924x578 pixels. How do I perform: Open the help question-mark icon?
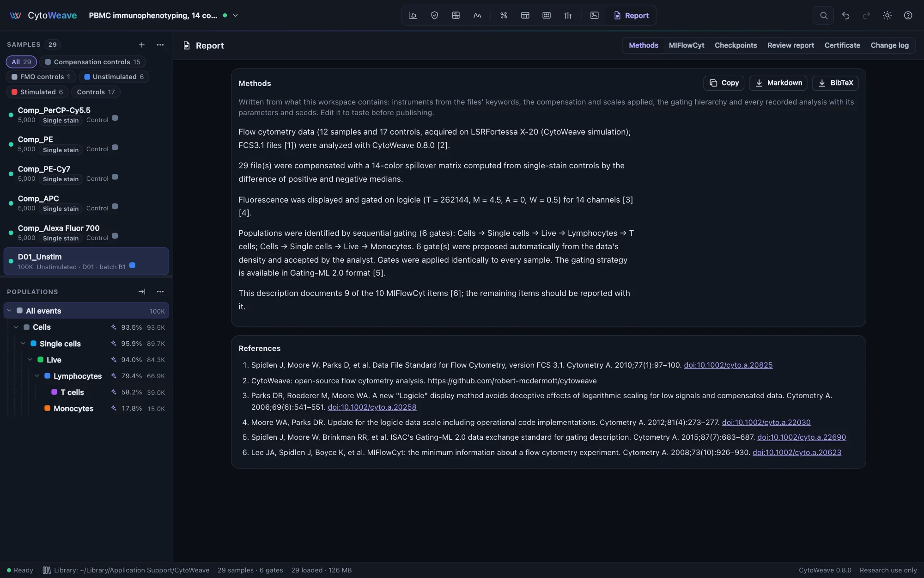pos(908,15)
